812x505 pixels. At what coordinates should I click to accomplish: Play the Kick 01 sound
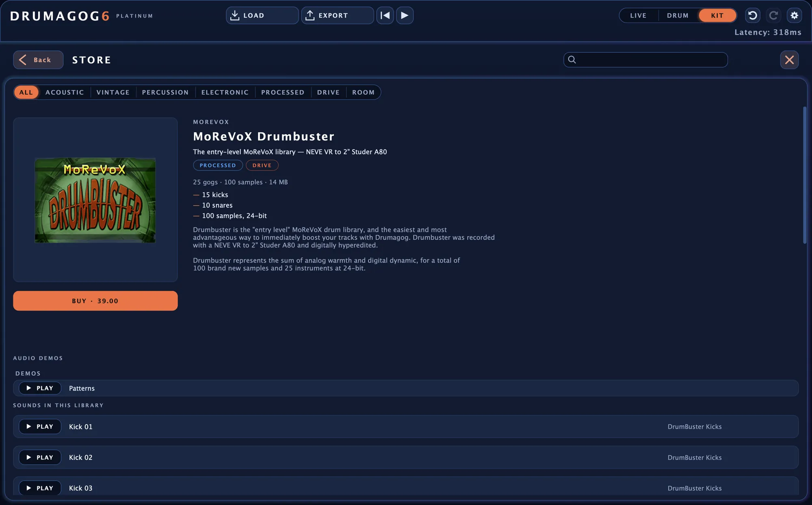[40, 427]
